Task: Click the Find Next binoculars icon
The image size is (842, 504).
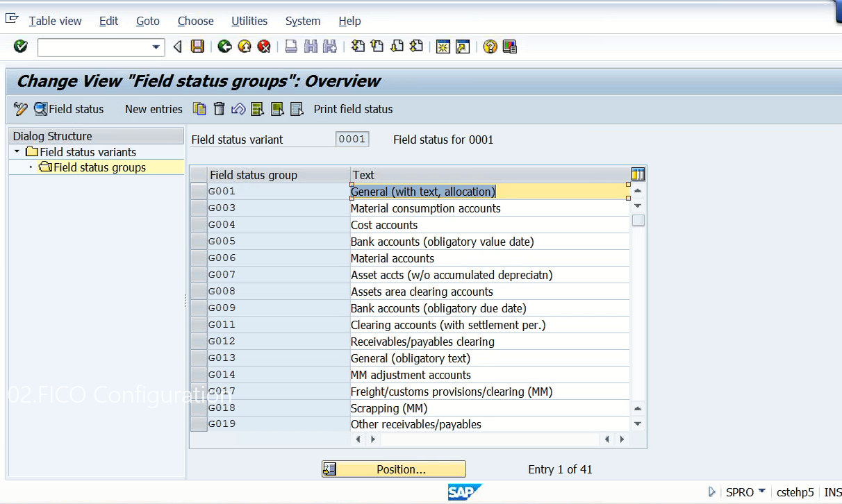Action: (330, 47)
